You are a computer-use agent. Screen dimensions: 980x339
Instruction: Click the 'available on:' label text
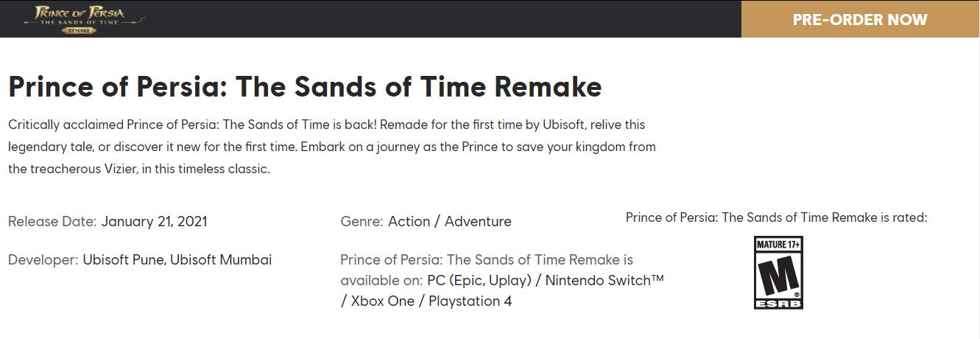381,281
